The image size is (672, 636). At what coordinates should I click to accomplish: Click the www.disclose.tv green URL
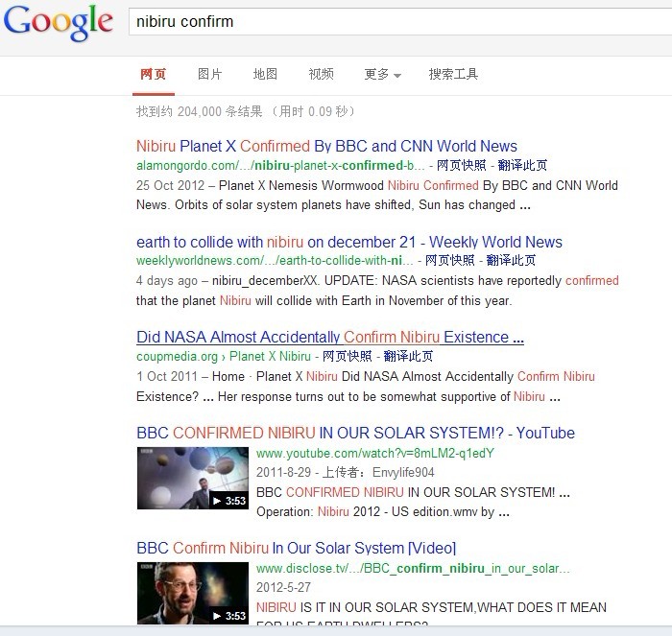pos(413,568)
